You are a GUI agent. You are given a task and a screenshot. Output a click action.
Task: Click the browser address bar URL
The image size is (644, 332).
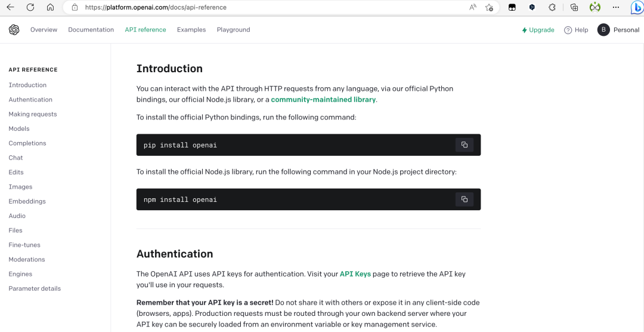155,7
